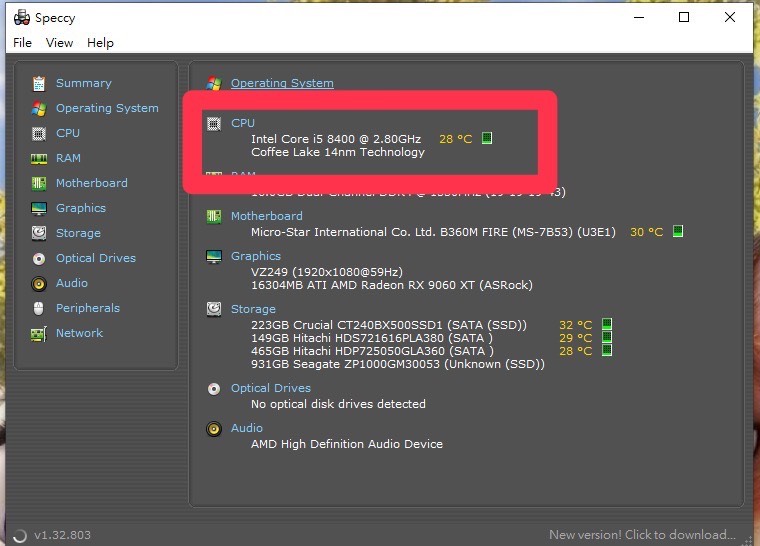Click the CPU chip icon in sidebar

click(39, 133)
